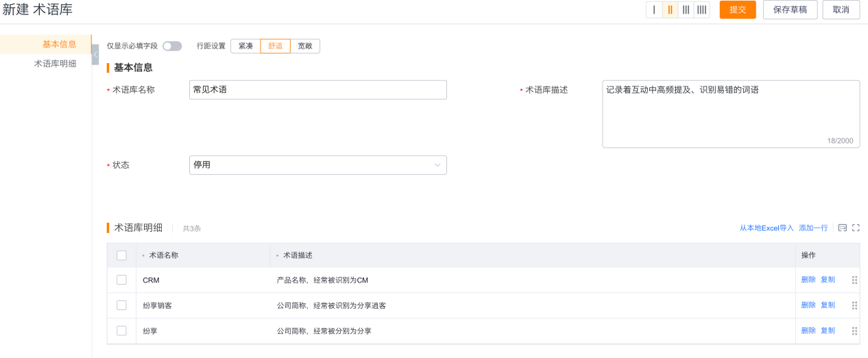Open the 状态 dropdown
Viewport: 868px width, 358px height.
pos(317,165)
